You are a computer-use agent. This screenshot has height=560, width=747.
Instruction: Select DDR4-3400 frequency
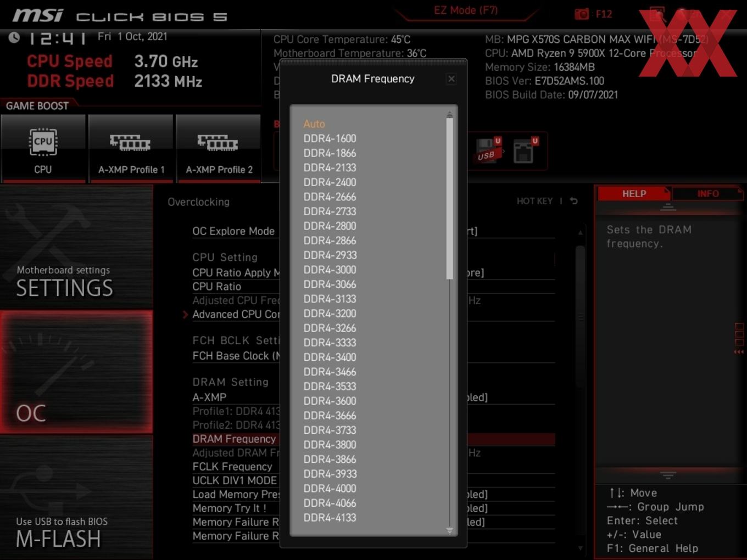coord(330,357)
